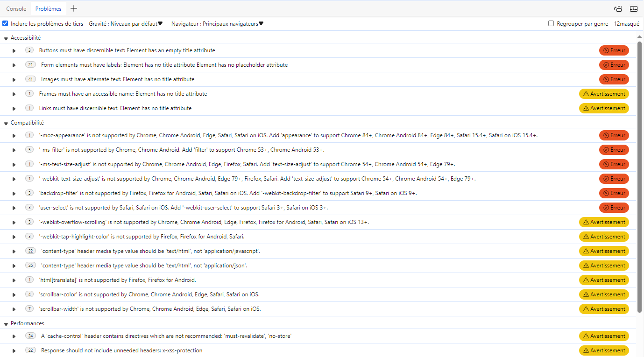Screen dimensions: 644x357
Task: Click the 'Images must have alternate text' description
Action: point(118,79)
